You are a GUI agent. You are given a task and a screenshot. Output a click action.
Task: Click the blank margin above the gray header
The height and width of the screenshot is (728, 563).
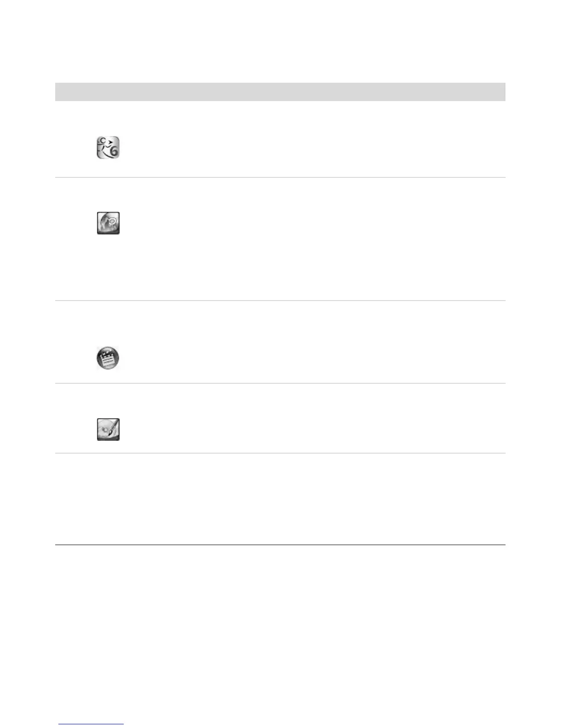pos(280,41)
